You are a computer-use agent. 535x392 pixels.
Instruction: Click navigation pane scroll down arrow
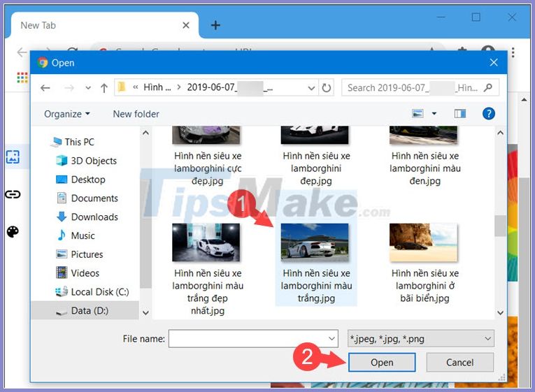pos(145,312)
